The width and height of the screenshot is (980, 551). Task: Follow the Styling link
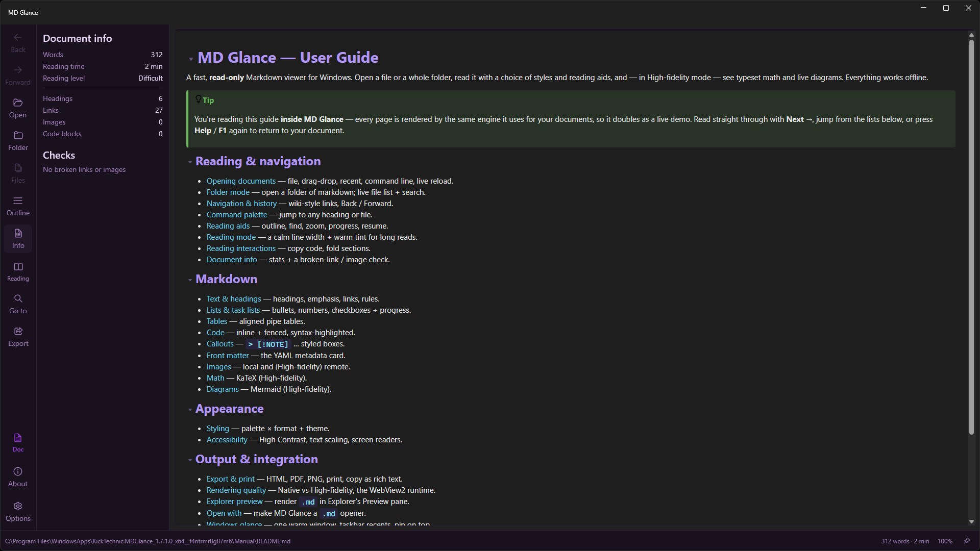[218, 429]
